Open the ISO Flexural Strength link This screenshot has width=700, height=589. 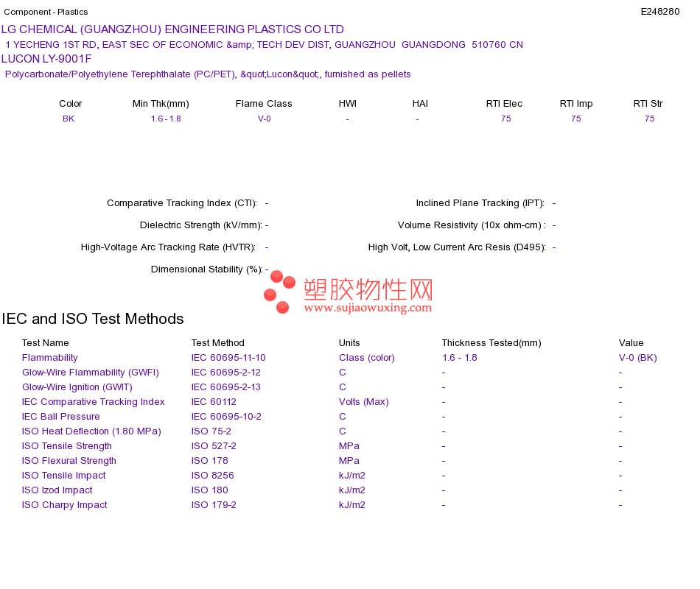click(x=69, y=460)
